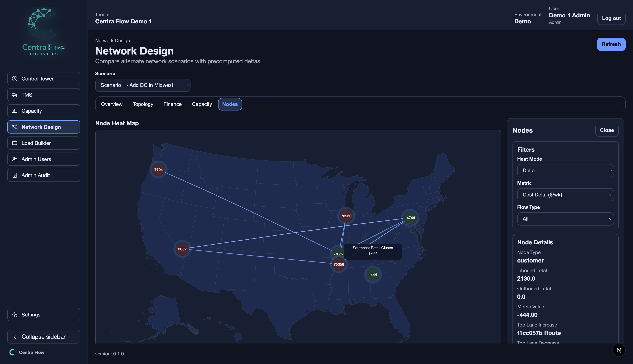This screenshot has width=633, height=364.
Task: Open Admin Audit via the document icon
Action: point(14,175)
